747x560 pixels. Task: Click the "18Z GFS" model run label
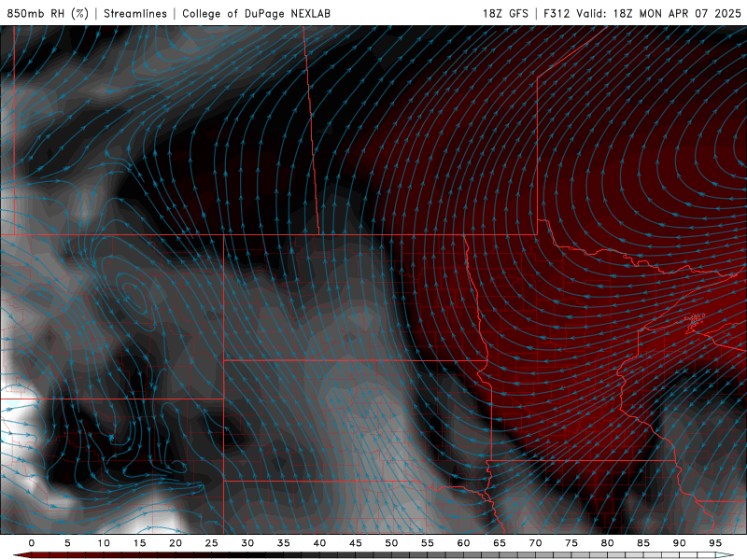pos(505,13)
